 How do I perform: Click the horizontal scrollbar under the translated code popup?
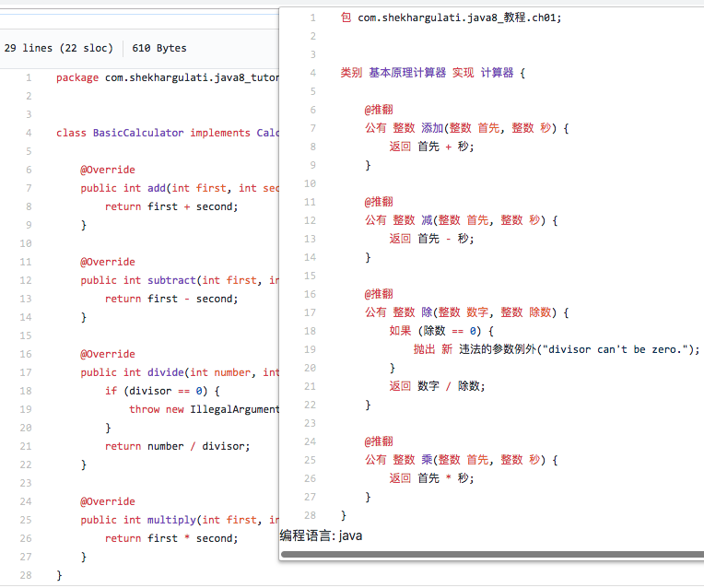coord(492,554)
